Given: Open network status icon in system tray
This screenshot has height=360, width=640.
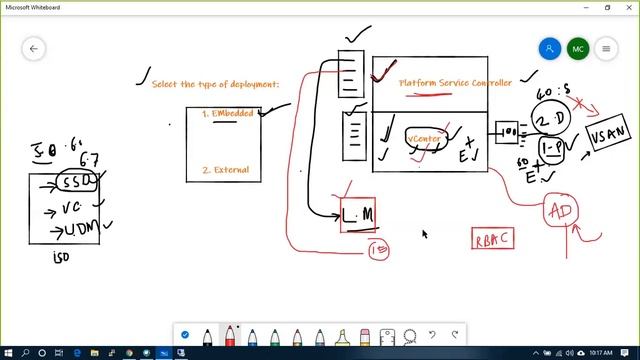Looking at the screenshot, I should coord(559,353).
